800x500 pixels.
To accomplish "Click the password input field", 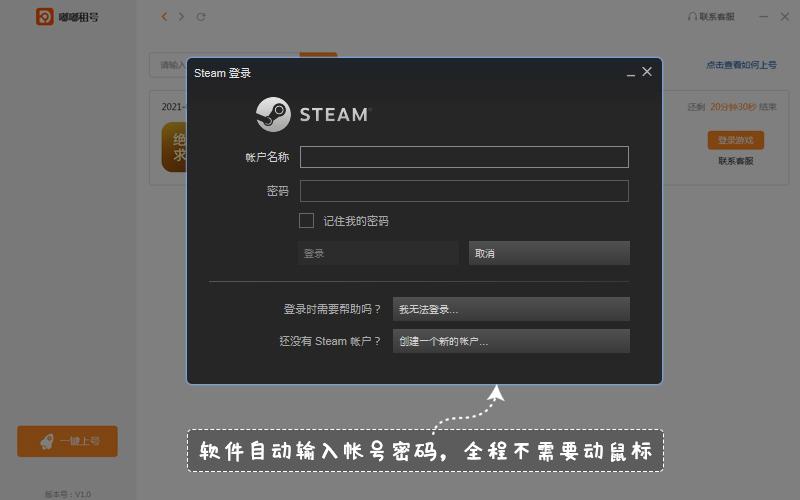I will [x=464, y=191].
